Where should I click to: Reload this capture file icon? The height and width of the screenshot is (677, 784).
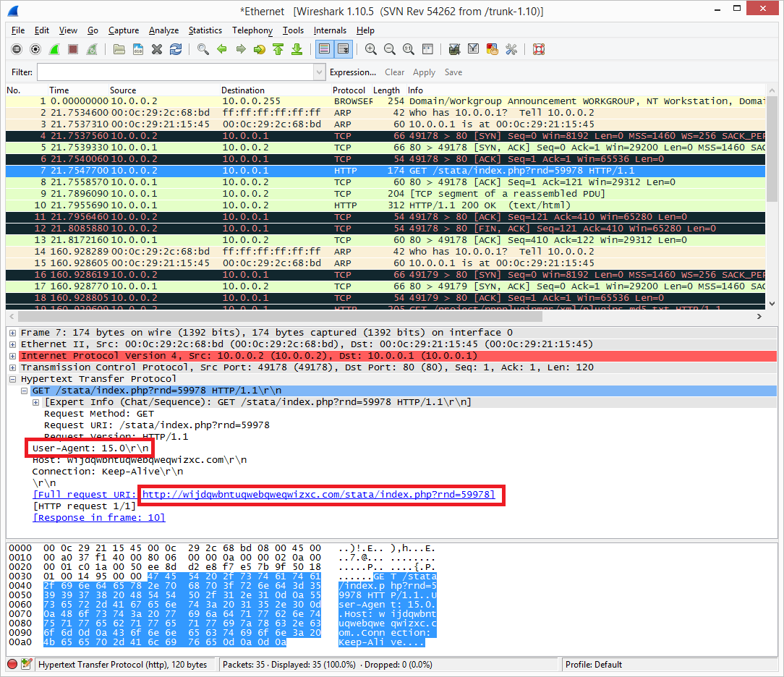pos(176,49)
